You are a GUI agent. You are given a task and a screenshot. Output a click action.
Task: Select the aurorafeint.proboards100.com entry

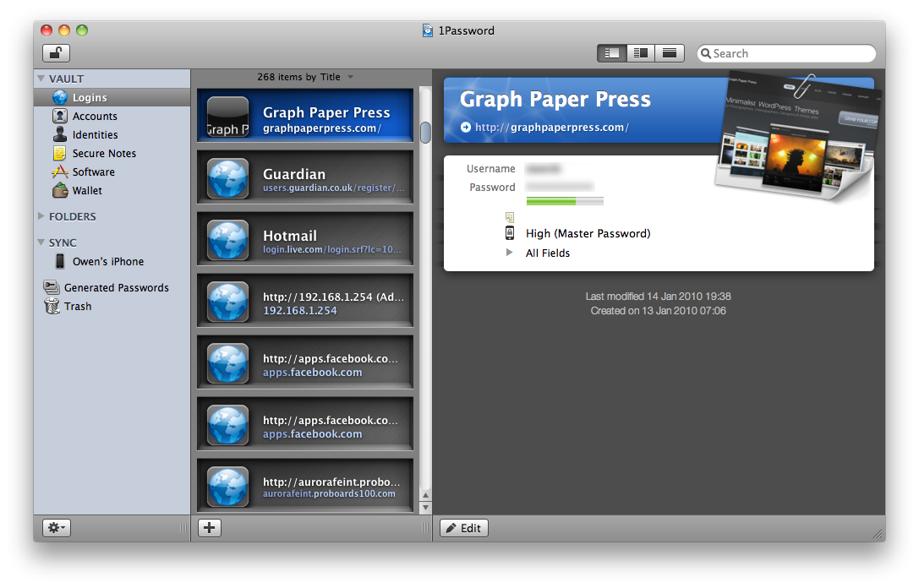click(x=305, y=486)
